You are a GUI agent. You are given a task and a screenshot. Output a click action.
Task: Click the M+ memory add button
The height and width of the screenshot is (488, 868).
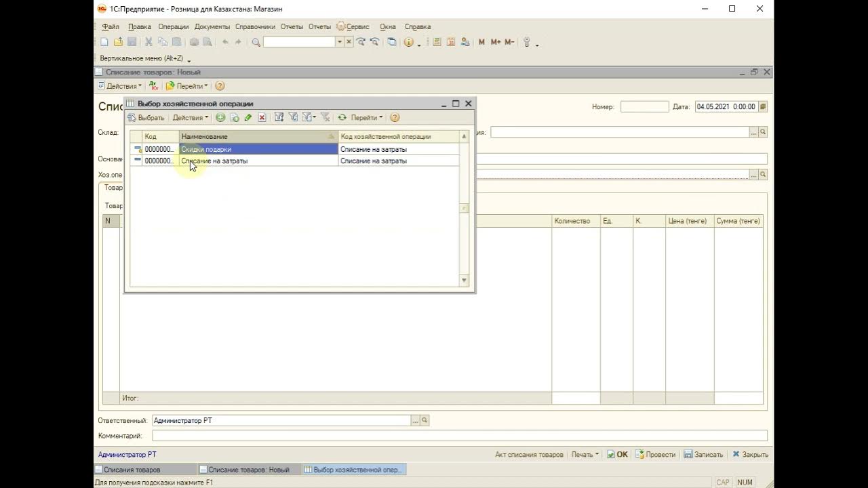pos(496,42)
